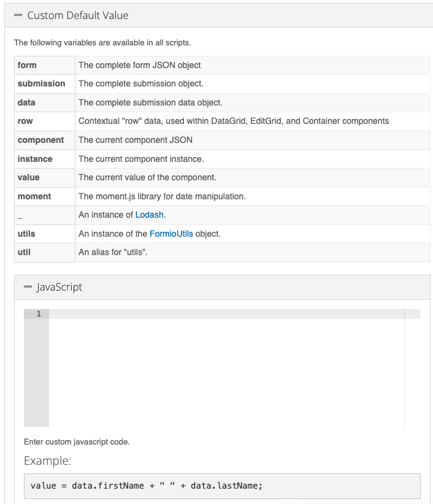Open the FormioUtils link
Viewport: 433px width, 504px height.
coord(171,234)
